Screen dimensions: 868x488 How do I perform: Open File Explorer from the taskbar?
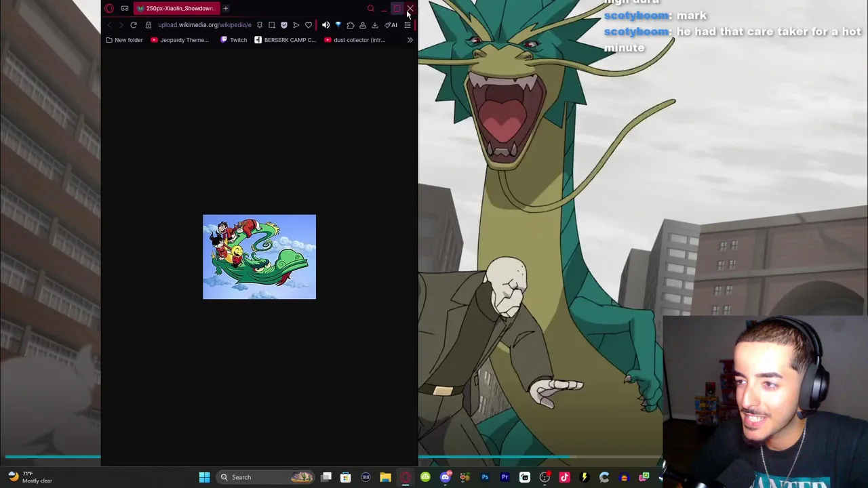385,477
